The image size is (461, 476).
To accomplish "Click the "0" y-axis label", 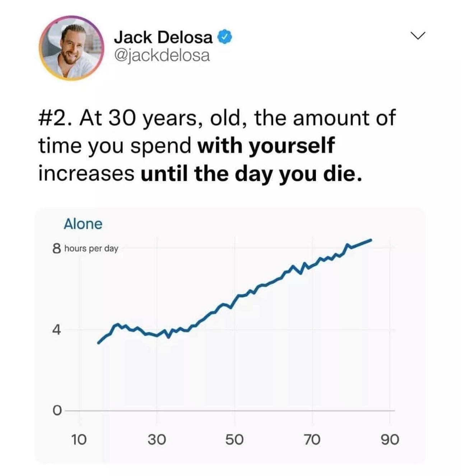I will tap(56, 410).
